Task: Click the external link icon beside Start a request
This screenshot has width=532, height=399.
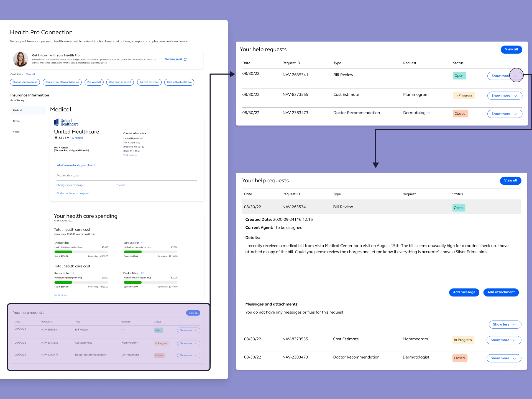Action: tap(185, 59)
